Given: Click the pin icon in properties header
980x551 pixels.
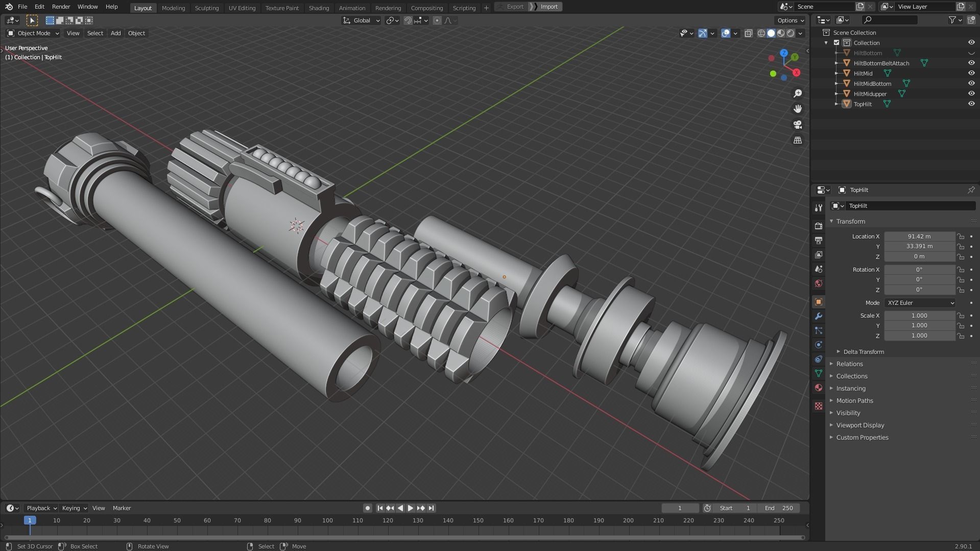Looking at the screenshot, I should (971, 190).
